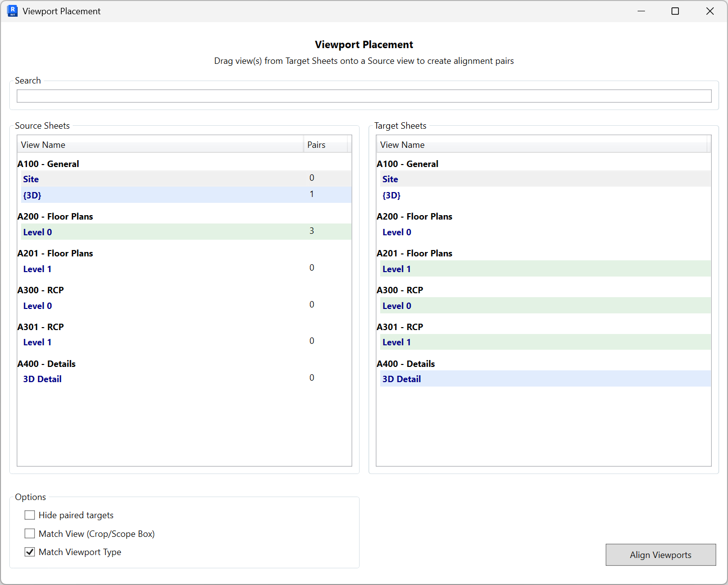
Task: Select 3D Detail under A400 in Source Sheets
Action: coord(42,379)
